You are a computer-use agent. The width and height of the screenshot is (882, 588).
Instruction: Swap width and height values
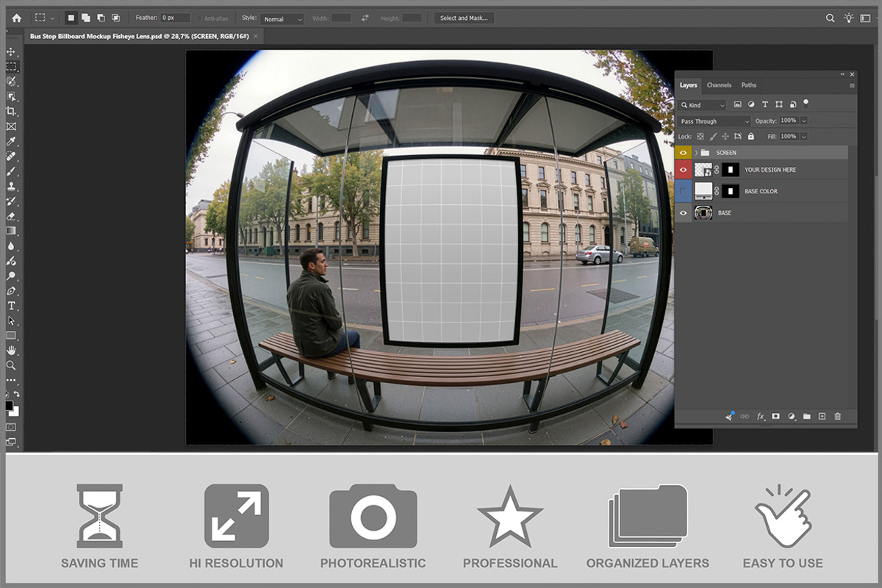pos(365,18)
